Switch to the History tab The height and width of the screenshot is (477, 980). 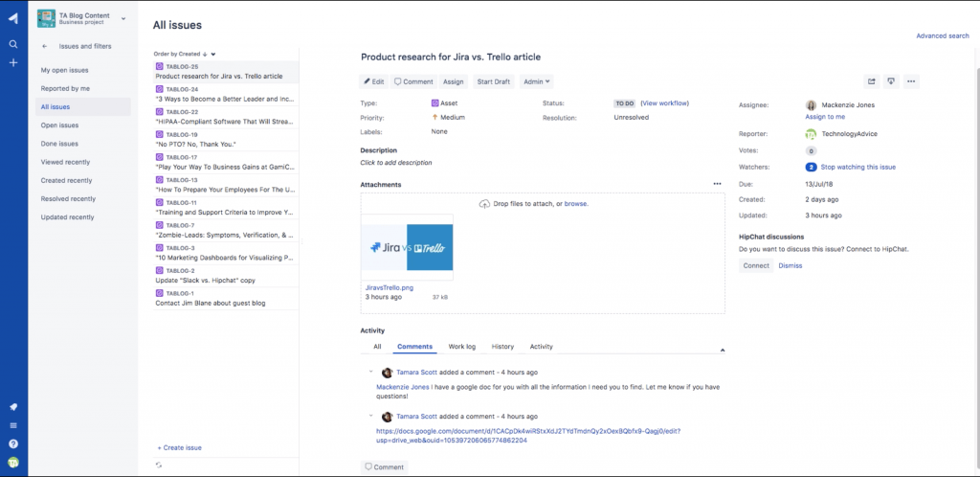point(502,347)
